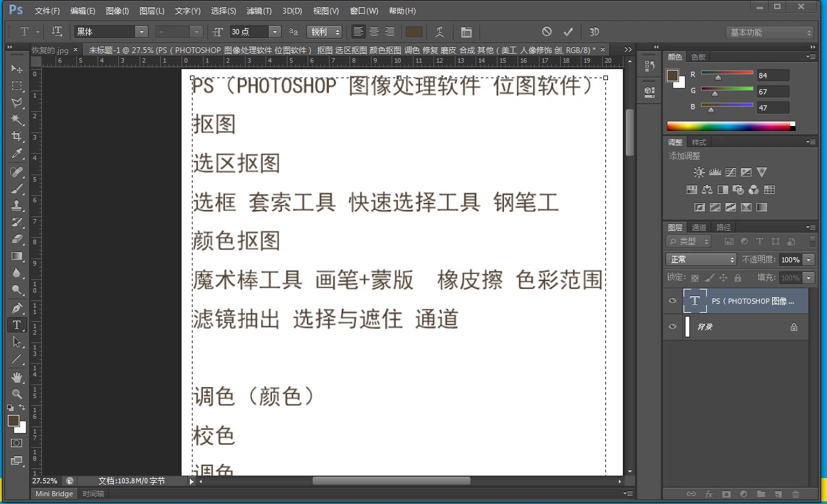Viewport: 827px width, 504px height.
Task: Choose the Path Selection arrow tool
Action: click(17, 342)
